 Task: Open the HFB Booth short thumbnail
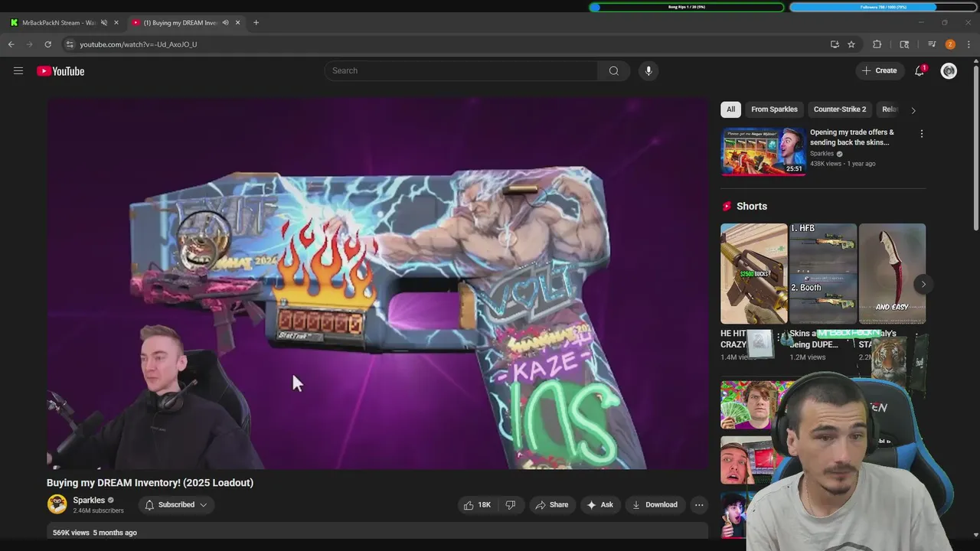pos(823,273)
